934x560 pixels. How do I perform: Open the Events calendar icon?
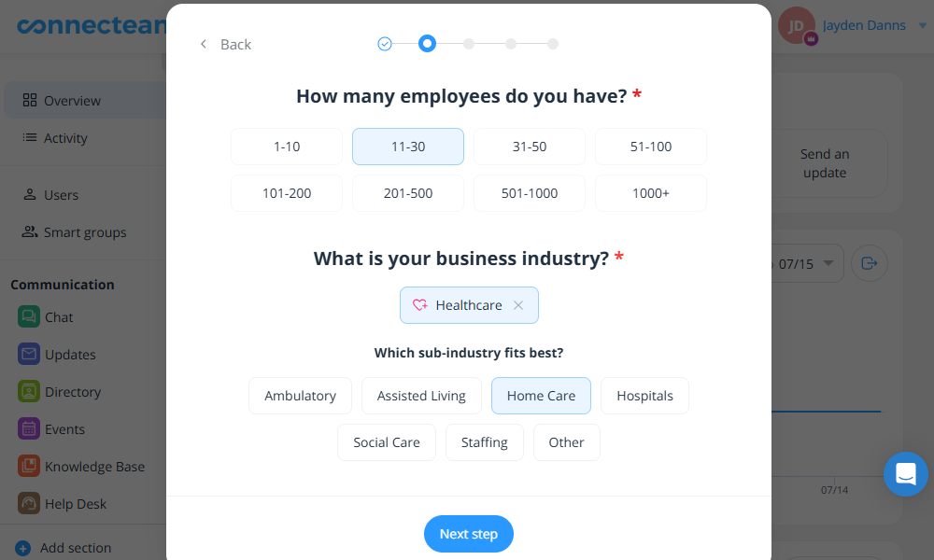click(x=29, y=429)
